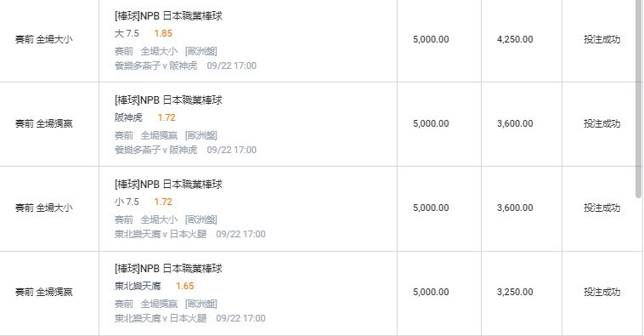The image size is (644, 336).
Task: Click 東北樂天鷹 v 日本火腿 match in fourth row
Action: [161, 319]
